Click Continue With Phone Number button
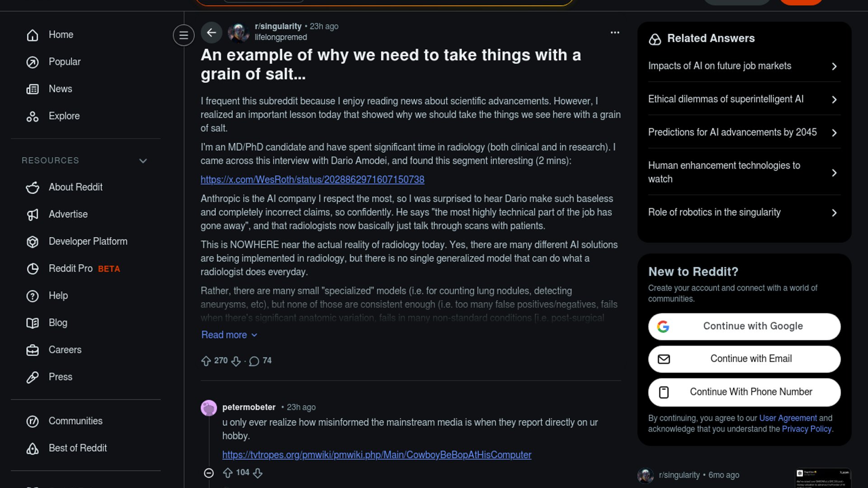This screenshot has width=868, height=488. click(744, 392)
